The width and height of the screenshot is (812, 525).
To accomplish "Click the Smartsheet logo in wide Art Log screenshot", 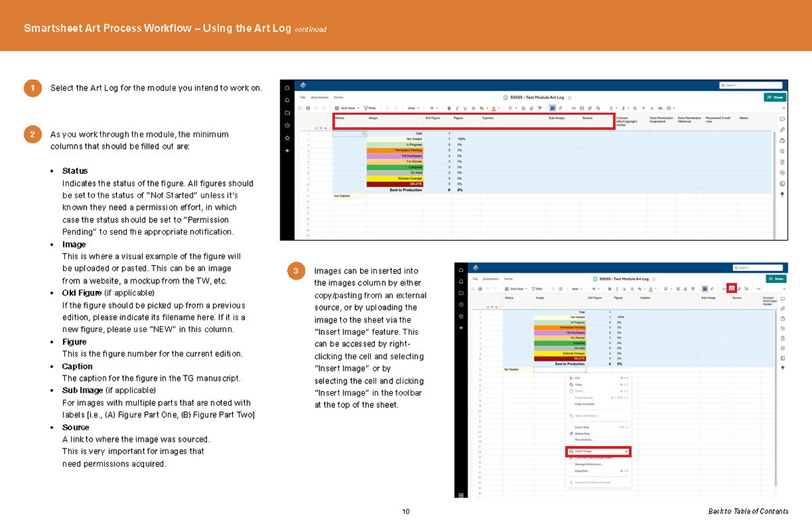I will [302, 85].
